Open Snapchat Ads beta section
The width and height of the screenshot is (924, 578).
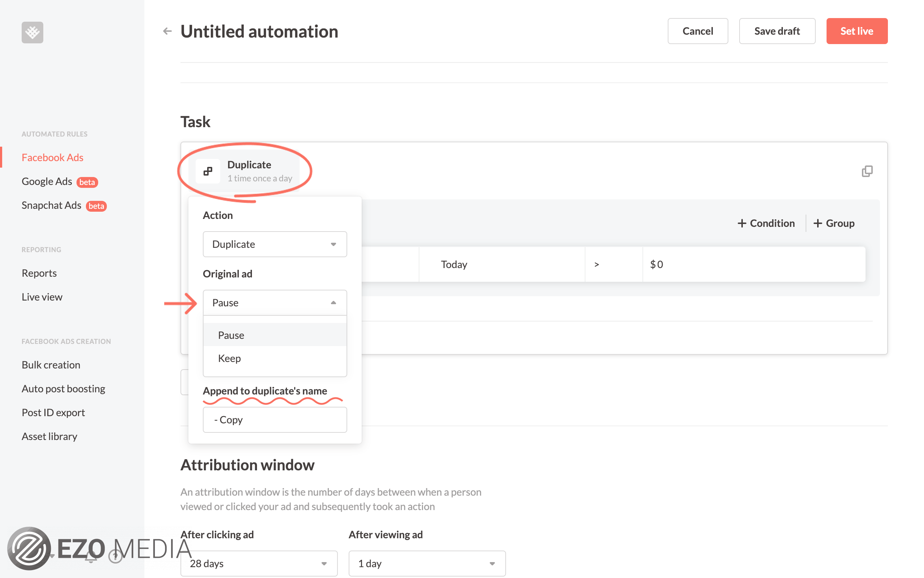coord(64,205)
